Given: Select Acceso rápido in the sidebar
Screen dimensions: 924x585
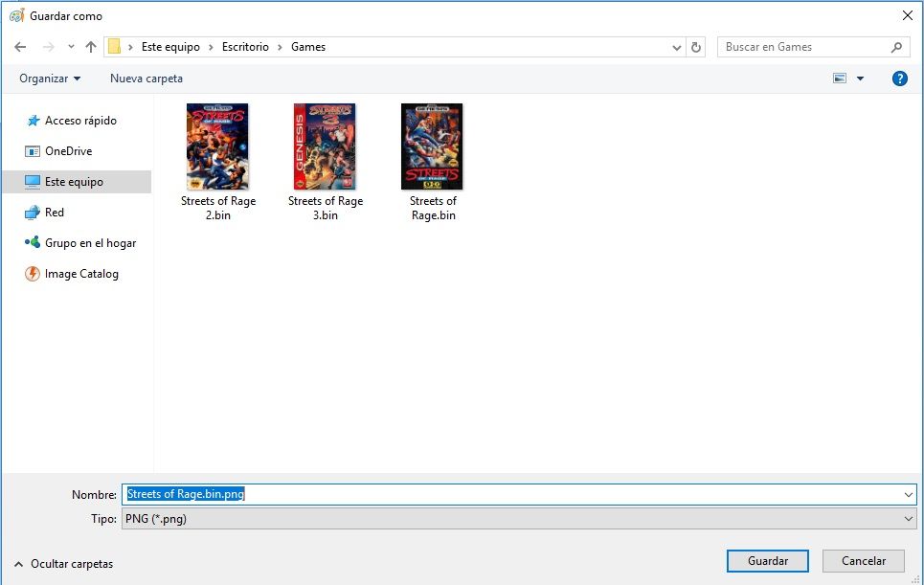Looking at the screenshot, I should 79,121.
